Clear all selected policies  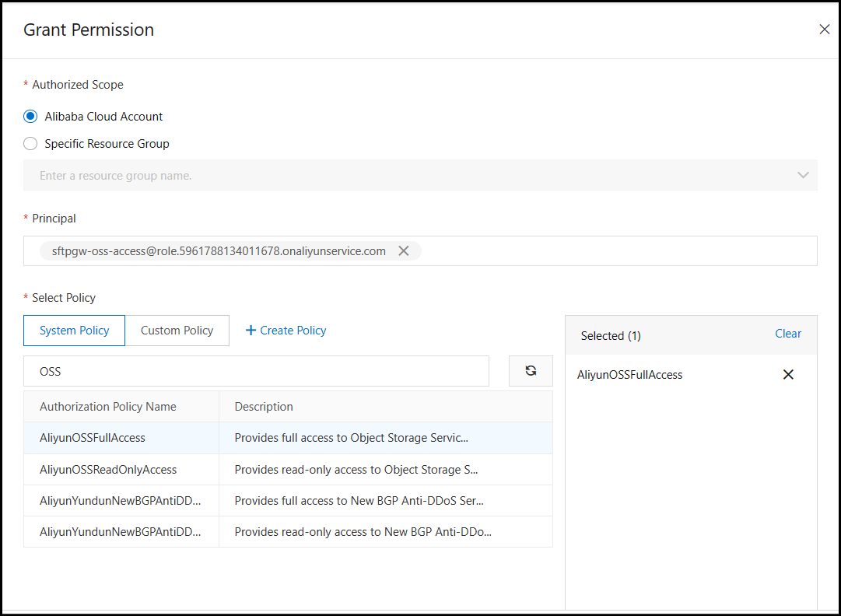787,334
